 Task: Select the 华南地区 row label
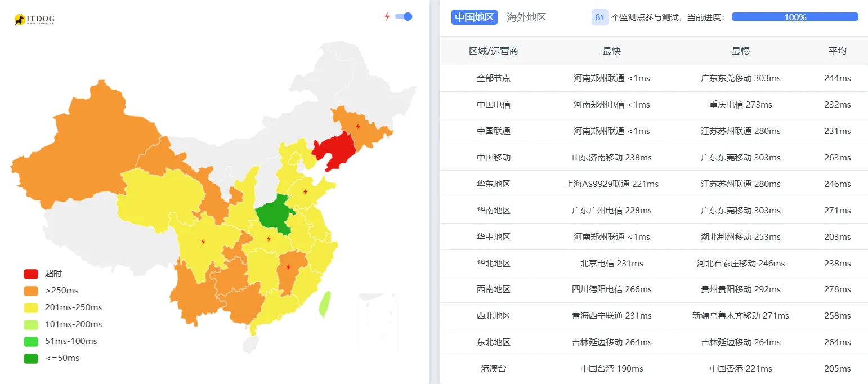tap(494, 211)
